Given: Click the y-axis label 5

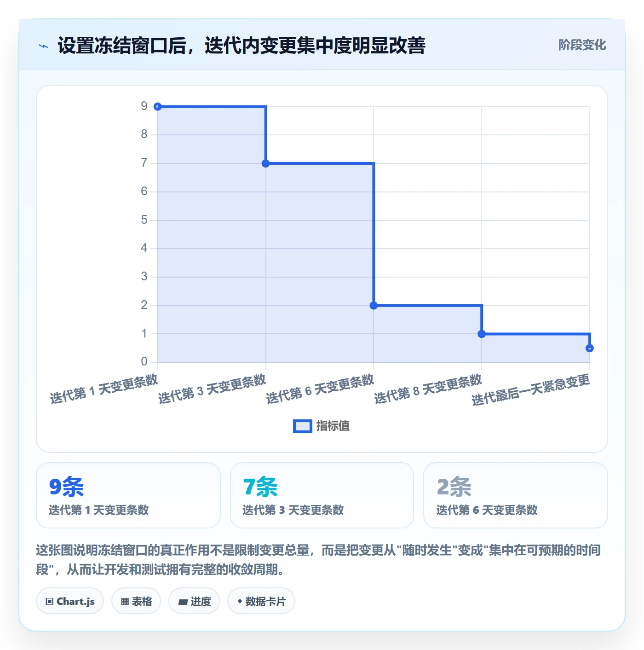Looking at the screenshot, I should [x=144, y=220].
